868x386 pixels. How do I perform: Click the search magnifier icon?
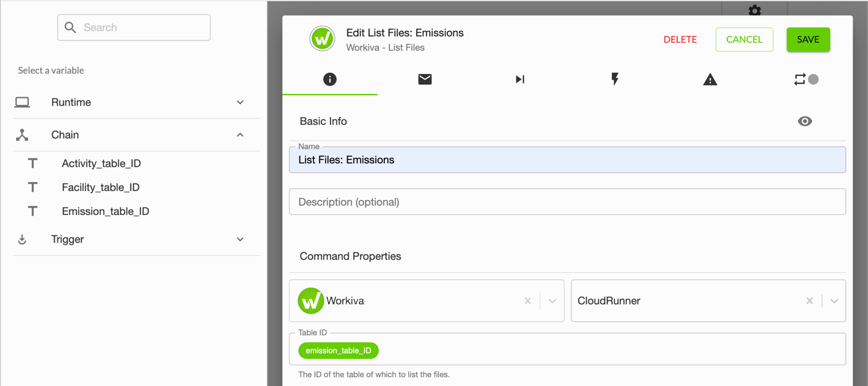coord(71,28)
